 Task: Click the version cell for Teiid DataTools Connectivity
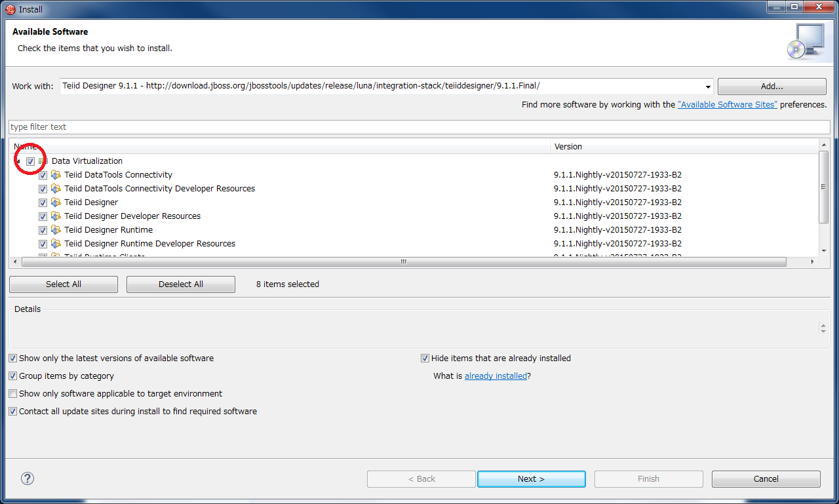point(617,175)
